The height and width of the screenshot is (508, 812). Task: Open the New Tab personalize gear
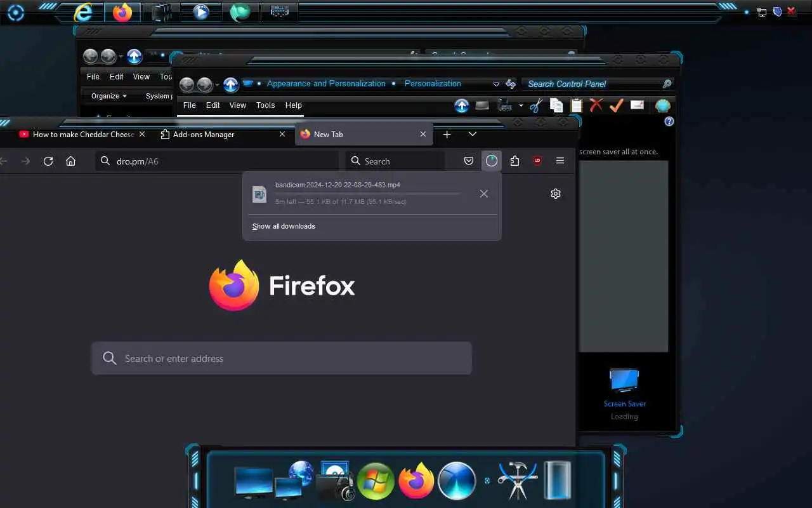click(x=556, y=194)
